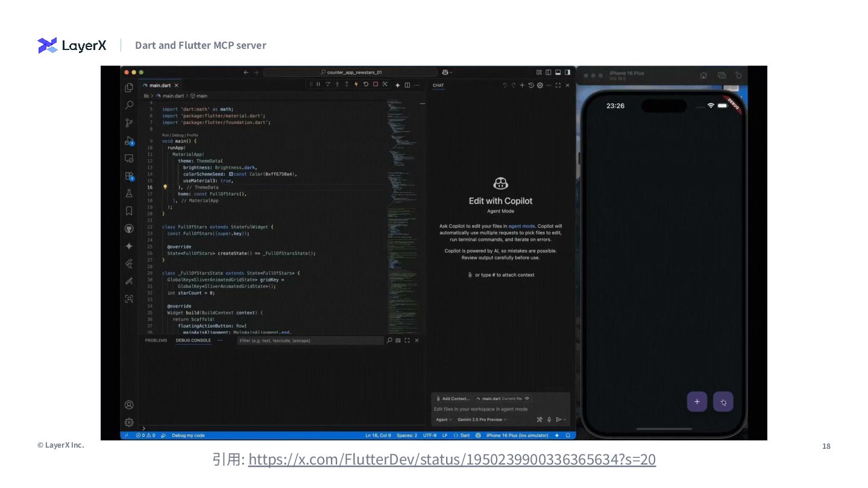Open the Explorer view in activity bar
868x488 pixels.
click(129, 88)
